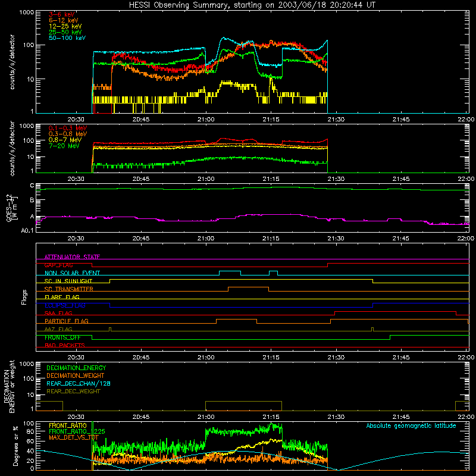Click the 22:00 tick label under the MeV panel

click(466, 179)
